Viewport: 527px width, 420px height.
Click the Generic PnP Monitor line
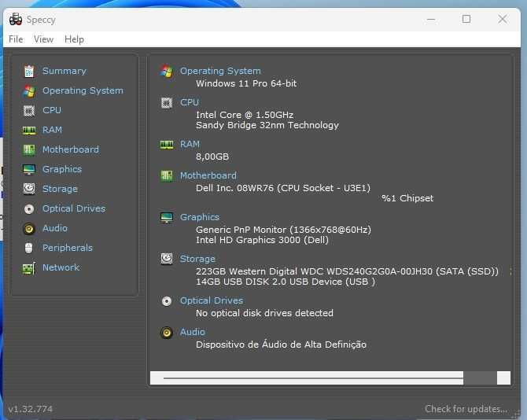click(x=283, y=230)
